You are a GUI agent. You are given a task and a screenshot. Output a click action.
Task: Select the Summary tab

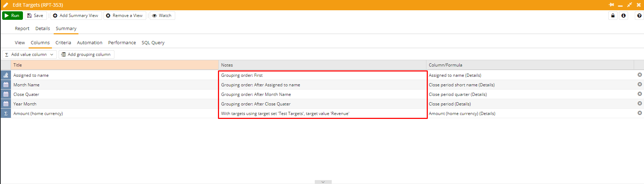66,29
